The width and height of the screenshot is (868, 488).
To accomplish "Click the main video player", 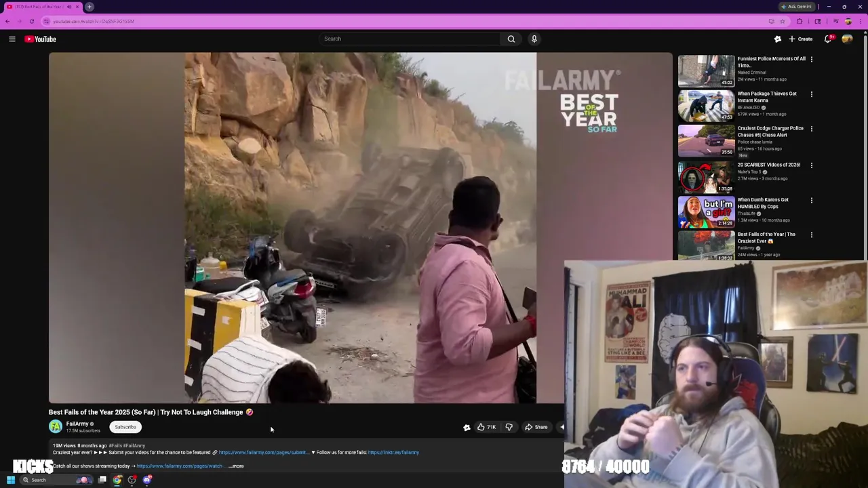I will pyautogui.click(x=360, y=228).
